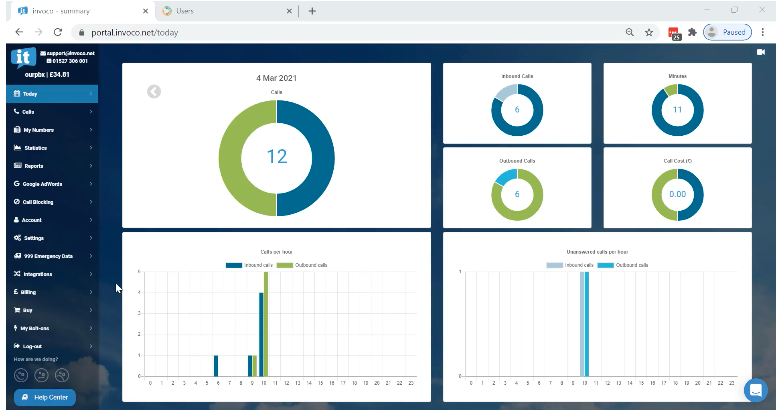Image resolution: width=776 pixels, height=410 pixels.
Task: Expand the Account chevron
Action: 91,220
